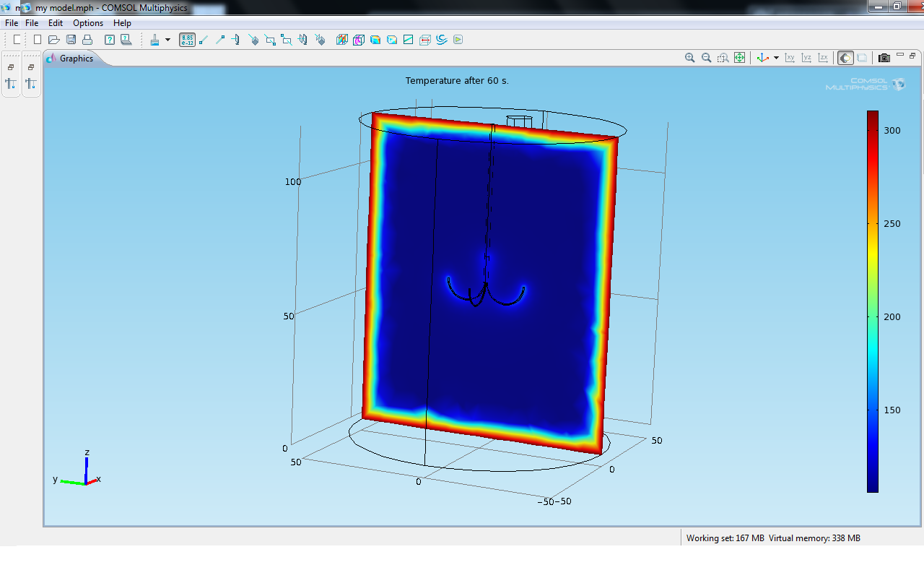Activate the Zoom Box tool
The width and height of the screenshot is (924, 578).
[723, 58]
